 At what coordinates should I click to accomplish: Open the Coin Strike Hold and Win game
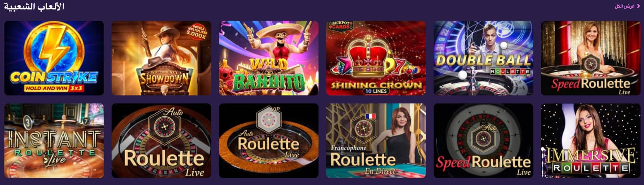tap(54, 58)
